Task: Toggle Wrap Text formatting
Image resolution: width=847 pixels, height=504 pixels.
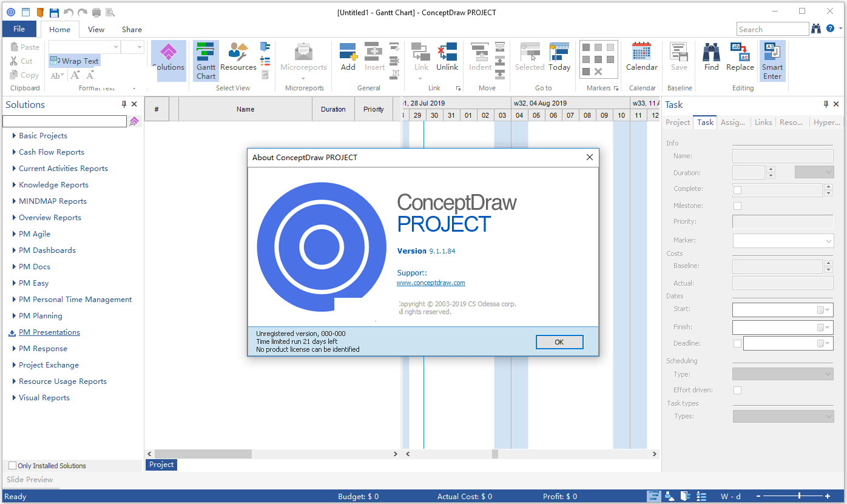Action: pos(74,61)
